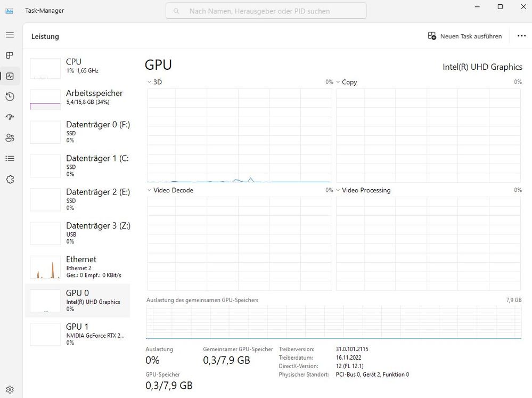Click the search box at top

click(x=266, y=11)
